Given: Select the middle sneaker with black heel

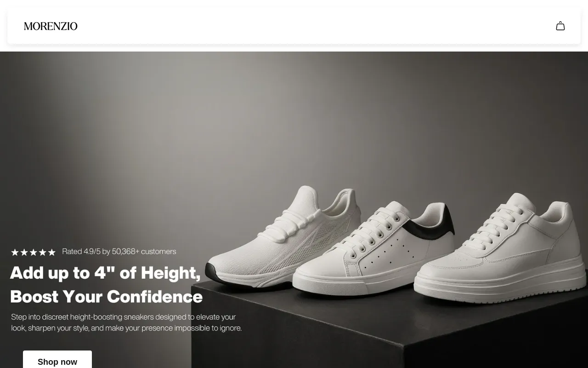Looking at the screenshot, I should (372, 251).
